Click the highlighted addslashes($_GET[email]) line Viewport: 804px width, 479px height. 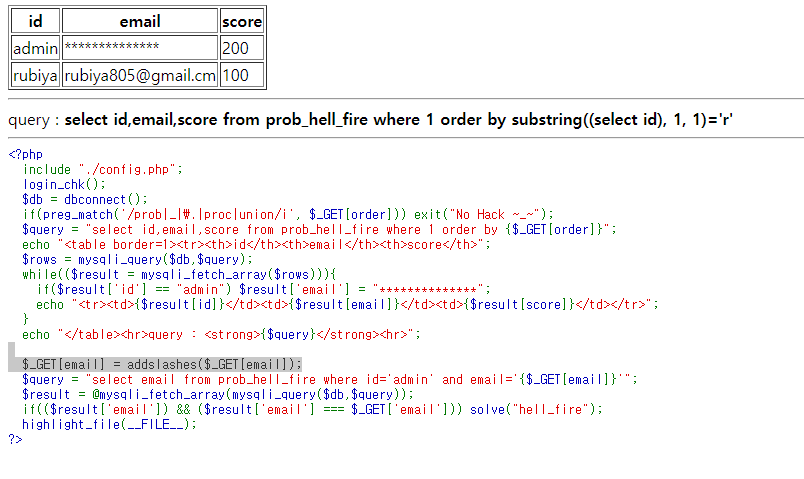click(x=162, y=365)
